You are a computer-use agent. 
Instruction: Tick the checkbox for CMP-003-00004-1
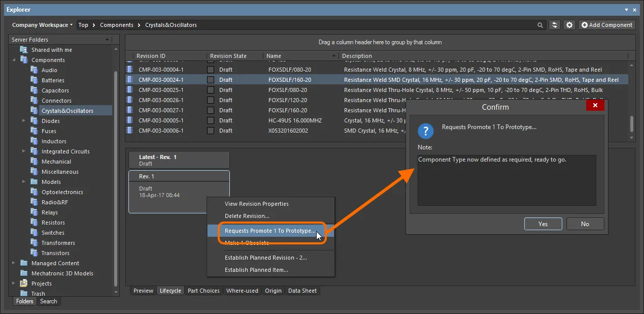(211, 70)
